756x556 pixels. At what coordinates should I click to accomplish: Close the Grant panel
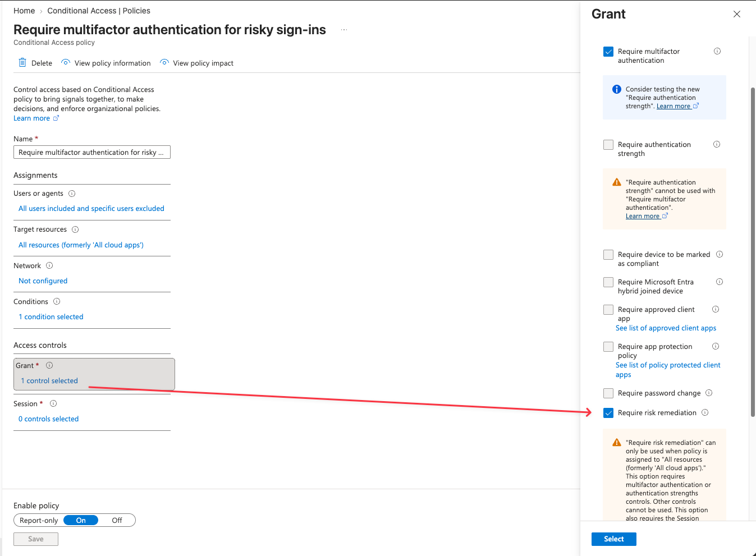[737, 14]
